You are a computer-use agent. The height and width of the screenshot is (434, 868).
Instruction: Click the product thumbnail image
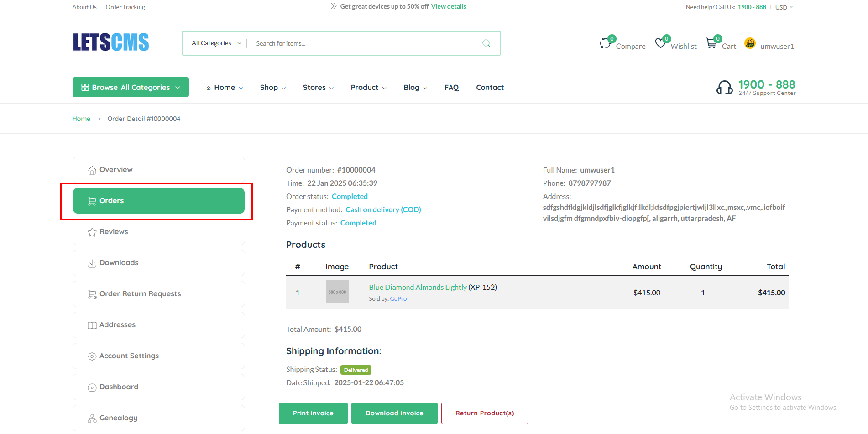337,292
